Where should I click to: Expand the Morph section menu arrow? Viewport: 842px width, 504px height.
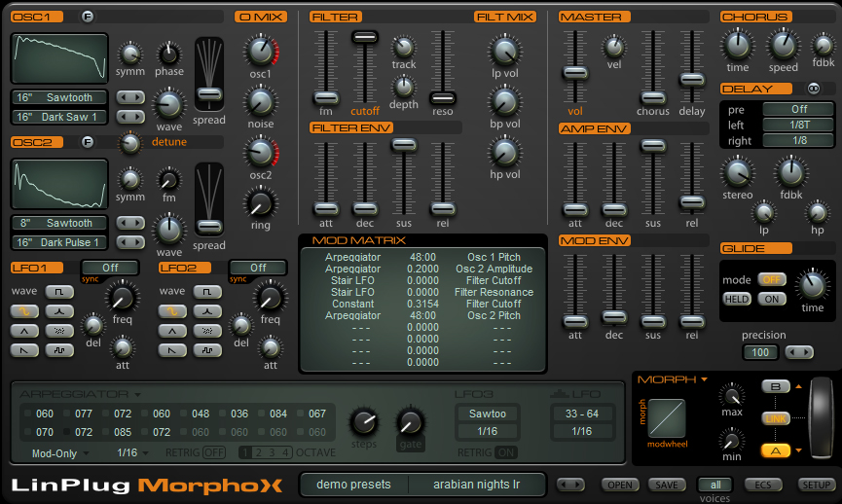[x=704, y=379]
